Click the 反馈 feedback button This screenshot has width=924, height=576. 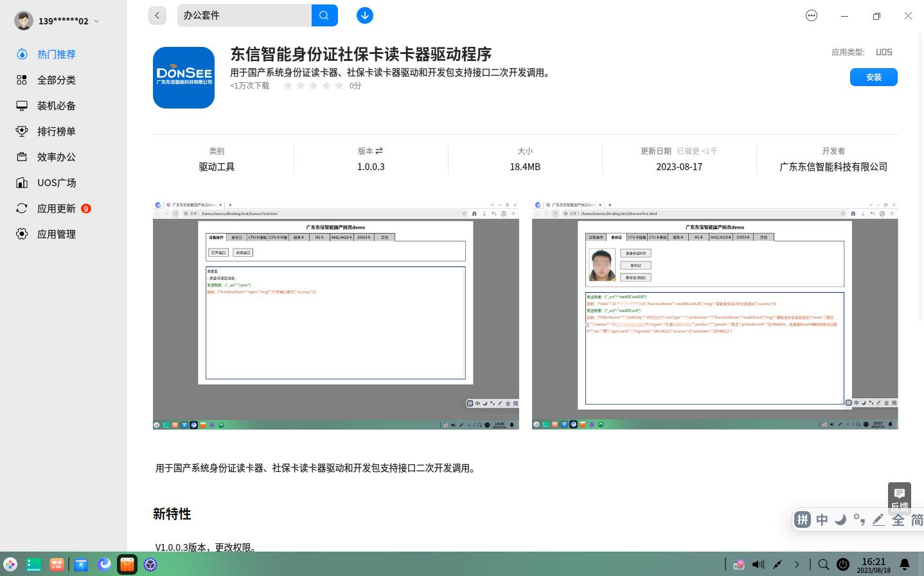coord(900,500)
